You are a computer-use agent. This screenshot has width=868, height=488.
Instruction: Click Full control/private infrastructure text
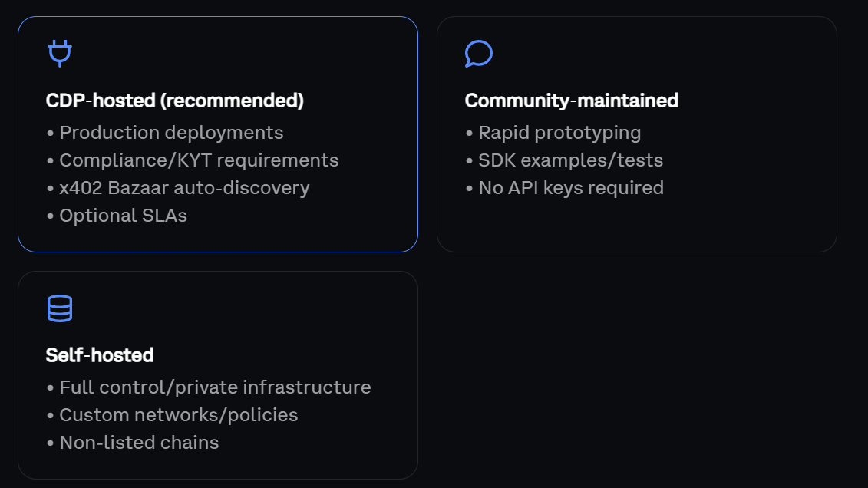point(215,387)
